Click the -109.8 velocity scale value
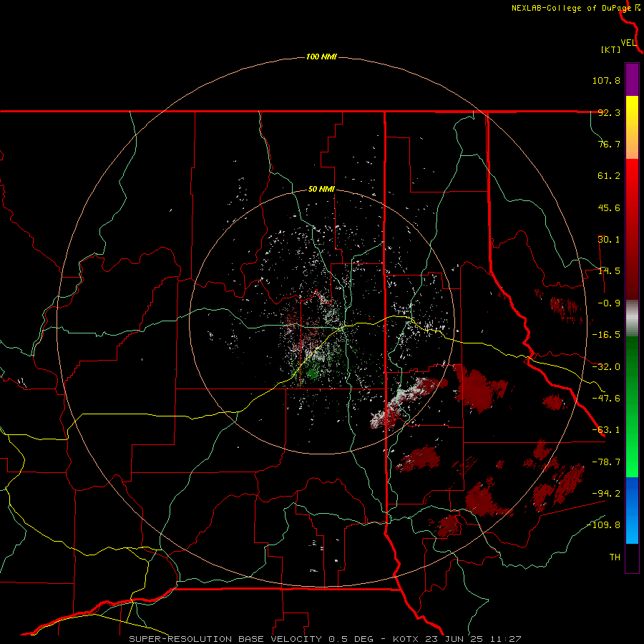 603,525
